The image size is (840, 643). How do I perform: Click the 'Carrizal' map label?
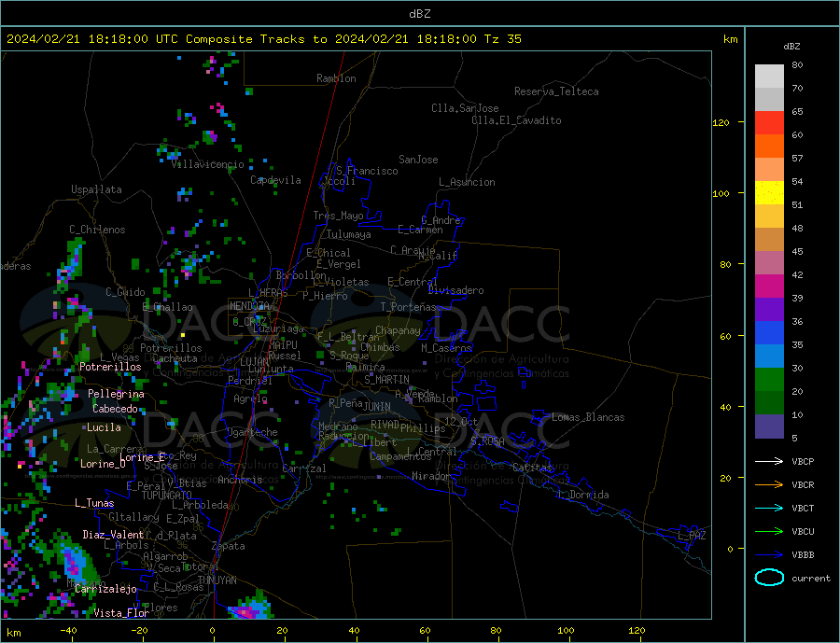[304, 468]
